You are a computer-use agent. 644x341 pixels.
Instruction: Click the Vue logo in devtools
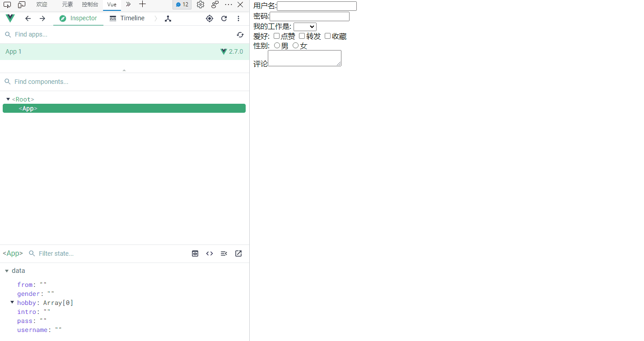click(9, 18)
